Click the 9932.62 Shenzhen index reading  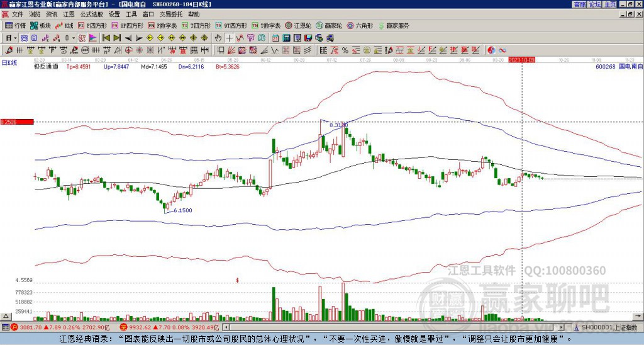click(140, 327)
